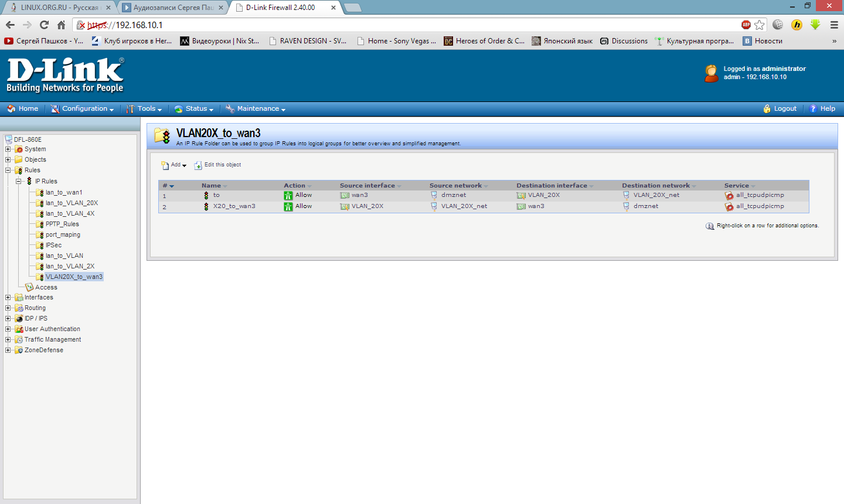Click VLAN_20X_net destination network in row 1

coord(656,195)
